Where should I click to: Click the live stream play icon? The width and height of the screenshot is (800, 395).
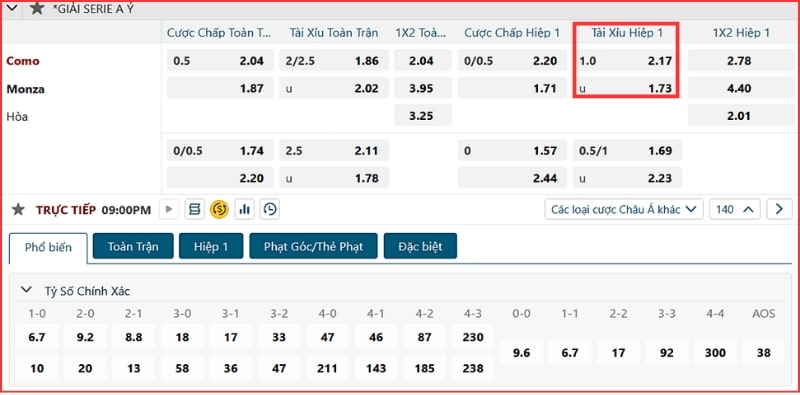click(169, 209)
